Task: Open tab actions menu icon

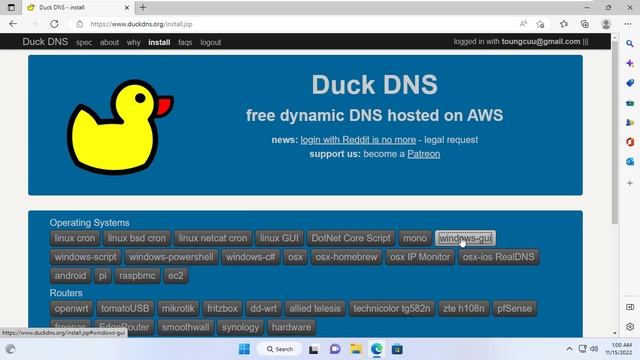Action: point(11,7)
